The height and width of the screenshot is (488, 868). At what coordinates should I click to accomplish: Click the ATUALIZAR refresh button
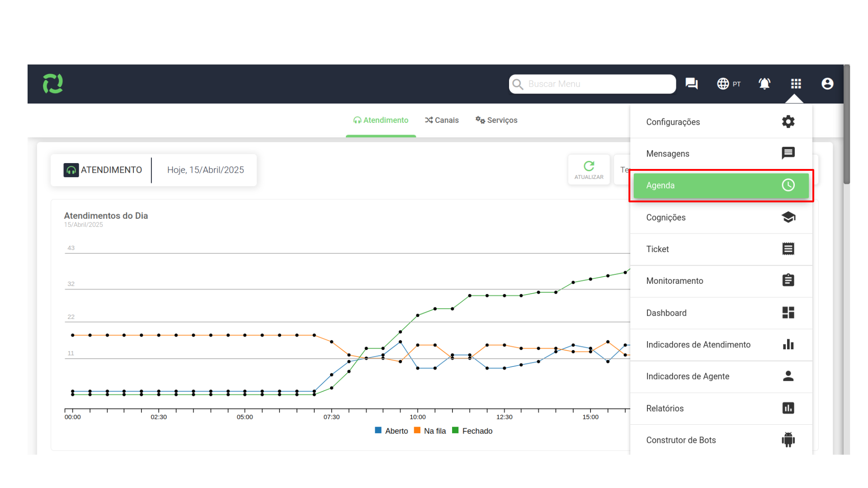coord(589,170)
